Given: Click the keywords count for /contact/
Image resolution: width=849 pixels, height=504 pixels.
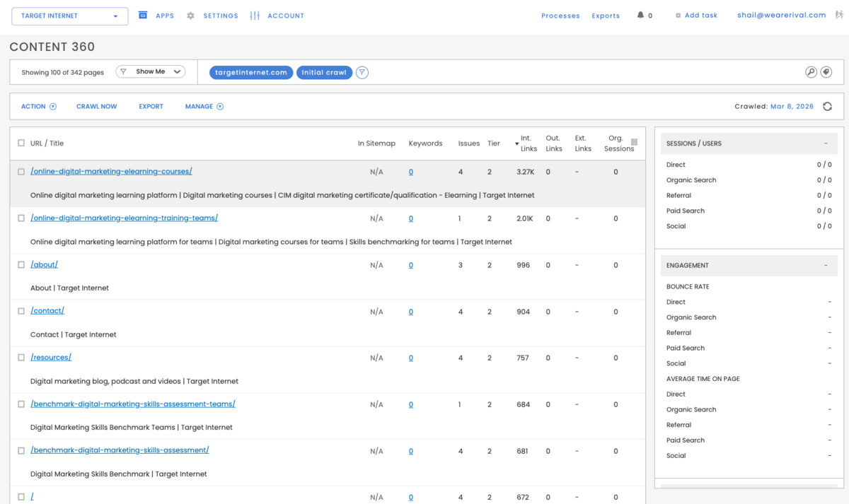Looking at the screenshot, I should tap(411, 312).
